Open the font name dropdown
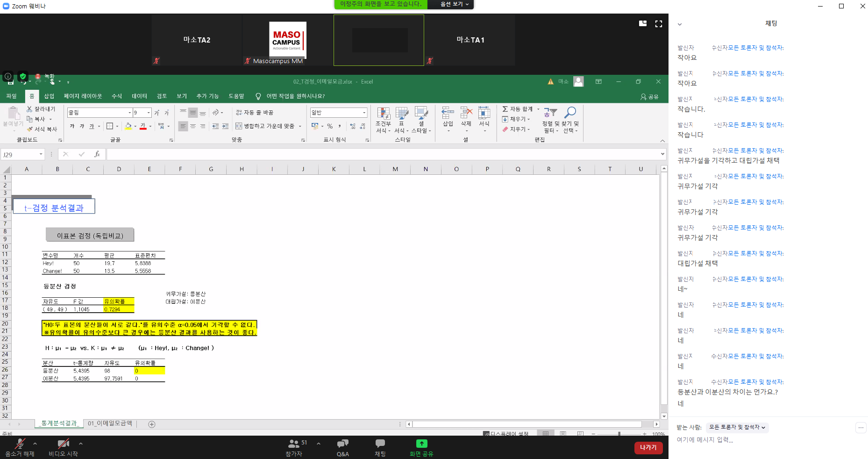Screen dimensions: 868x459 coord(129,113)
